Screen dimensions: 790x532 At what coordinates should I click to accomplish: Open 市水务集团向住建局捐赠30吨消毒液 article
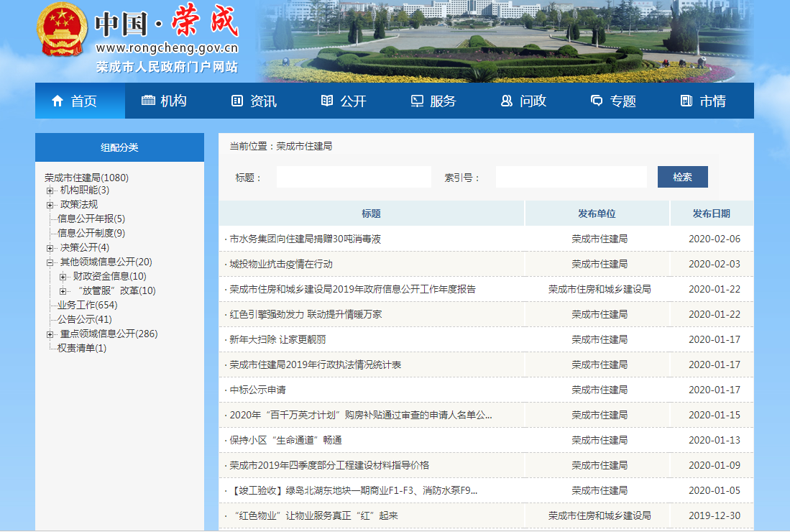click(305, 239)
